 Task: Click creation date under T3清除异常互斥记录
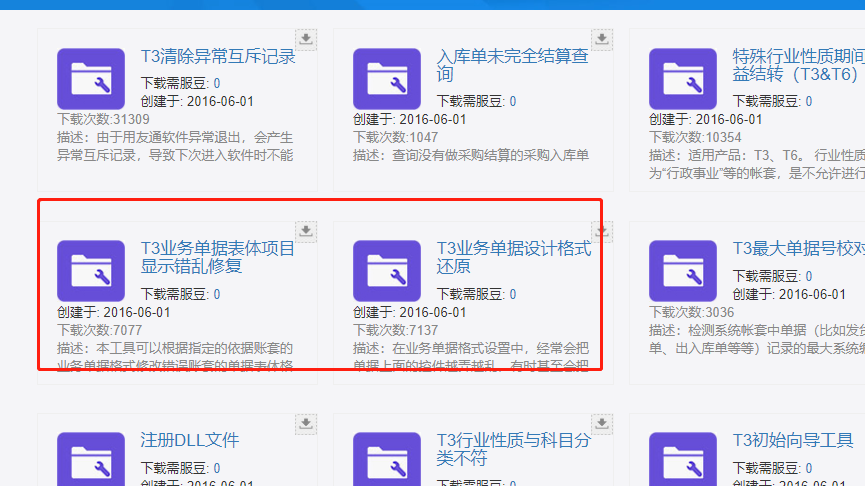(197, 102)
